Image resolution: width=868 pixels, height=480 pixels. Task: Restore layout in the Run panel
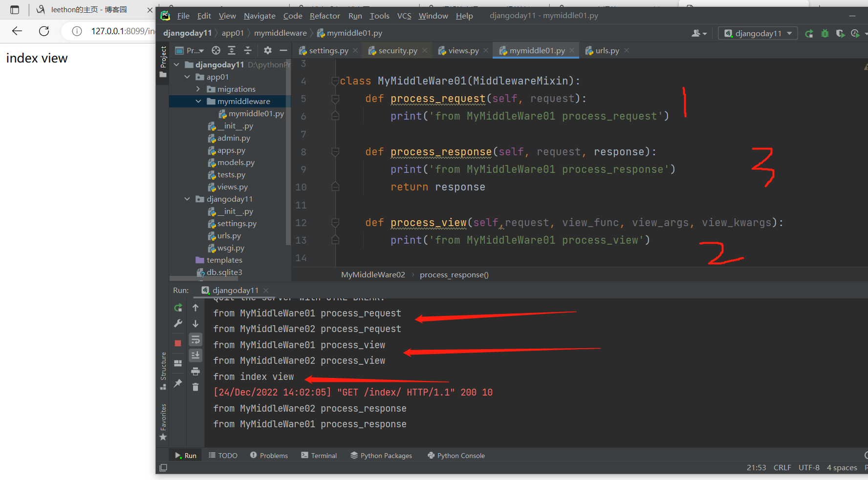pyautogui.click(x=178, y=363)
